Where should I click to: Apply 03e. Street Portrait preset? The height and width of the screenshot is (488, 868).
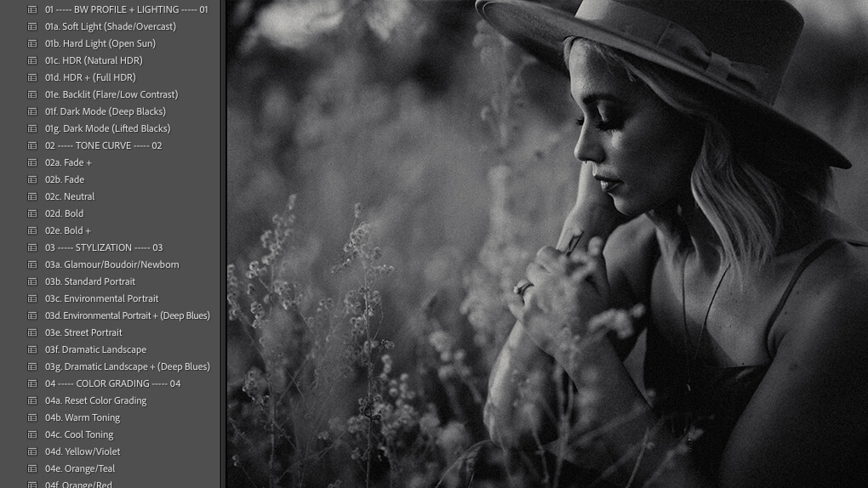click(x=83, y=332)
